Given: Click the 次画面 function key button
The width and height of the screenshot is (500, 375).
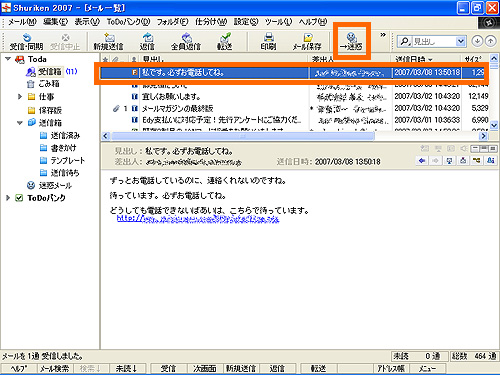Looking at the screenshot, I should coord(204,368).
